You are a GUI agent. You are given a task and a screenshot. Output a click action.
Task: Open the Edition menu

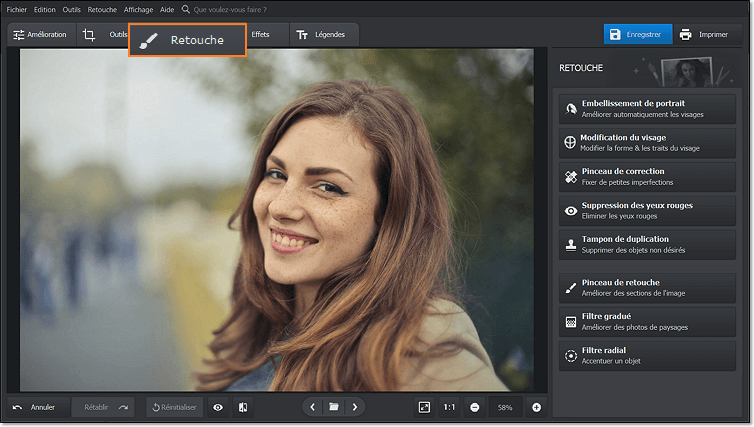[44, 10]
